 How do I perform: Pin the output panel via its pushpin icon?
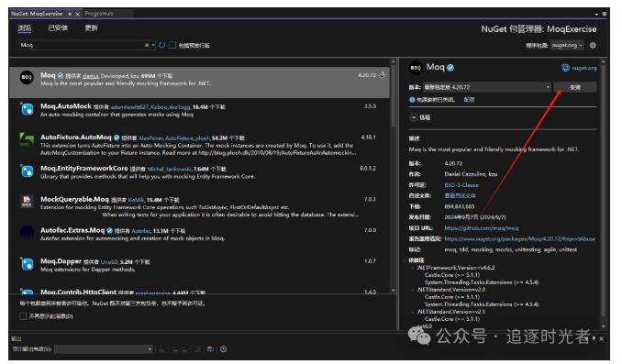[594, 338]
